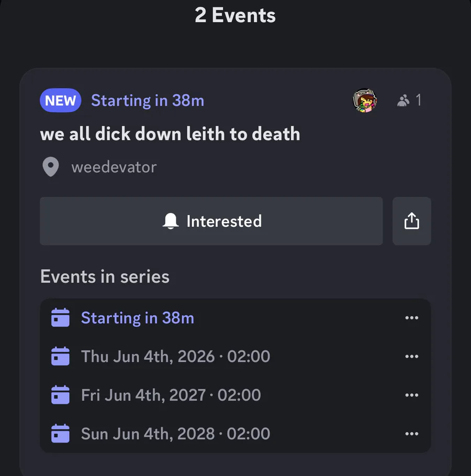The width and height of the screenshot is (471, 476).
Task: Click the bell icon on Interested
Action: (171, 221)
